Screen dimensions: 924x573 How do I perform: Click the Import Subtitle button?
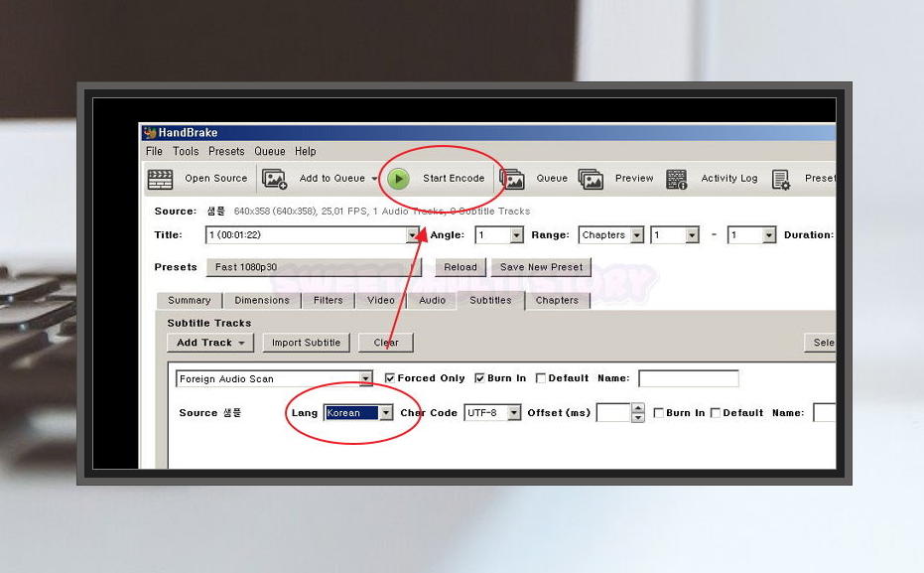(306, 343)
